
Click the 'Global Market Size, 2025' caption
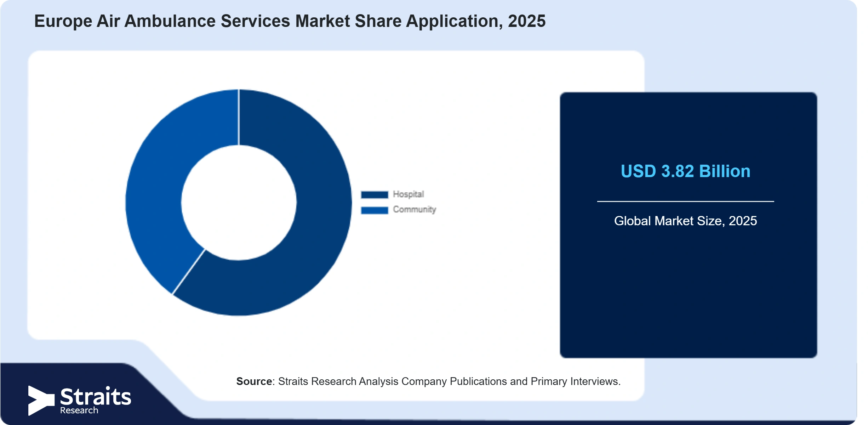[x=685, y=221]
